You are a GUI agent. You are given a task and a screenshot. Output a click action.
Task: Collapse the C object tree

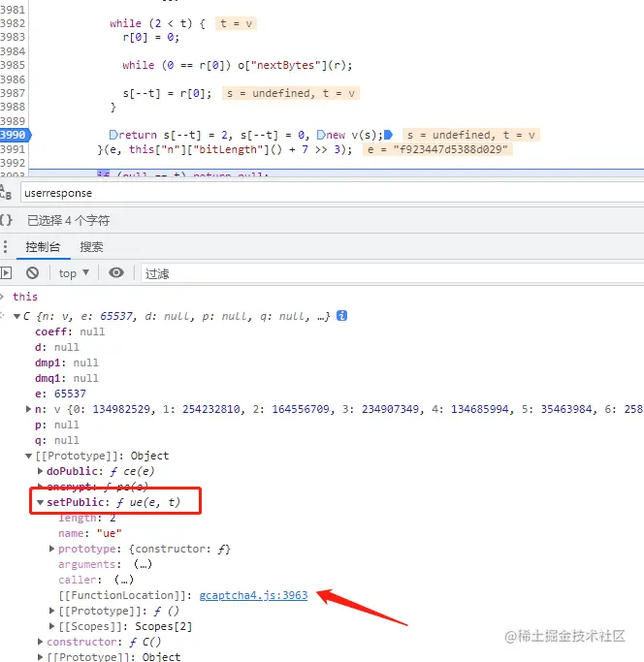pos(16,316)
